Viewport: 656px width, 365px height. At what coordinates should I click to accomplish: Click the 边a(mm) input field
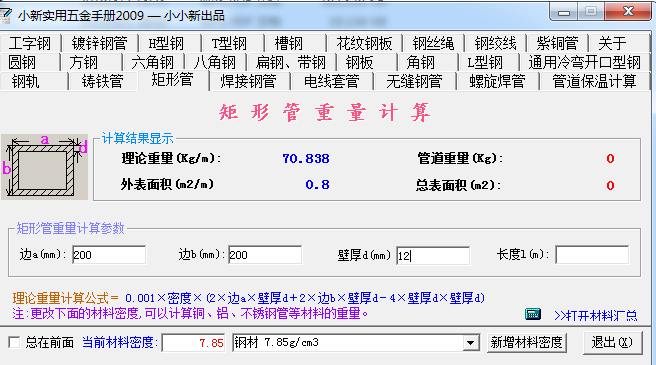[x=109, y=255]
